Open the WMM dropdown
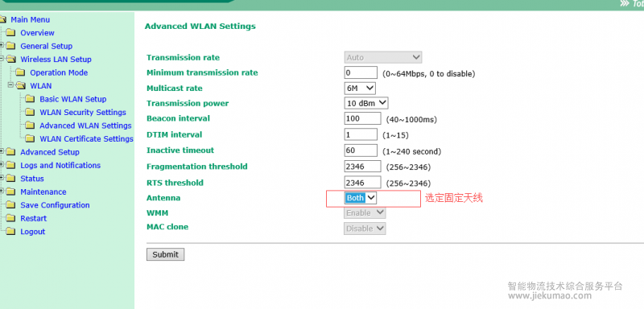The image size is (644, 309). click(x=365, y=213)
